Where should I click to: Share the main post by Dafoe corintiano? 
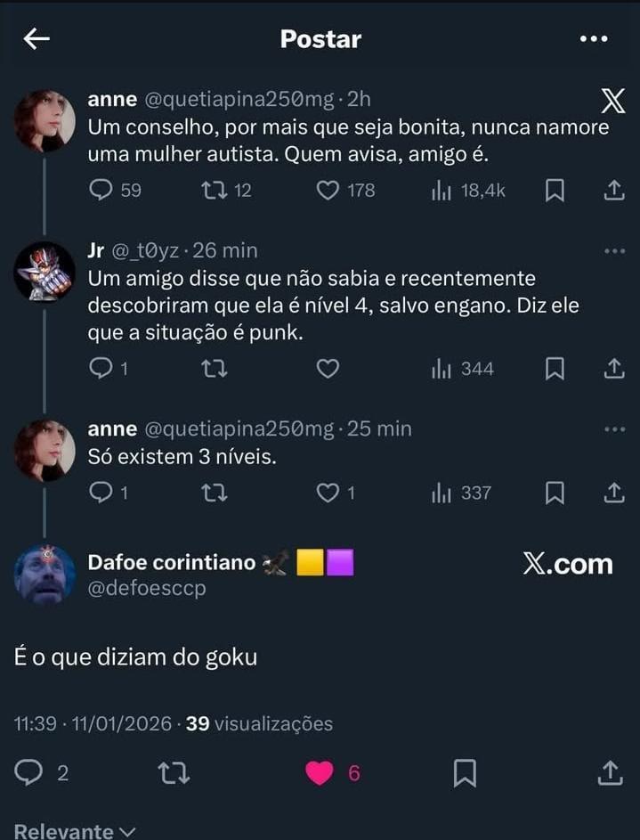610,772
